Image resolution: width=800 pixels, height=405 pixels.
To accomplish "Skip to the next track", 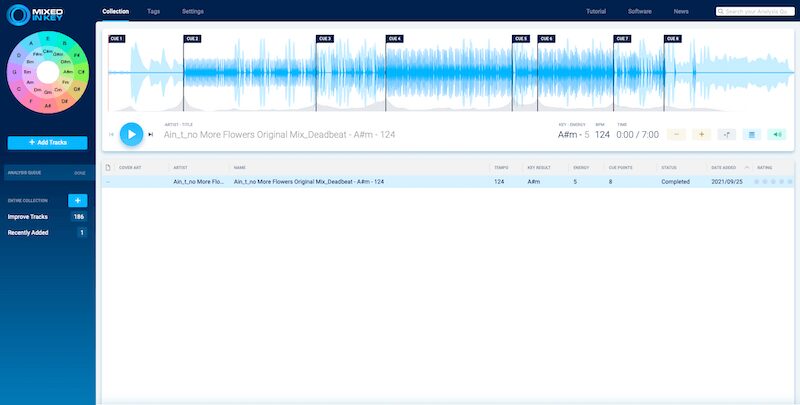I will pyautogui.click(x=151, y=135).
